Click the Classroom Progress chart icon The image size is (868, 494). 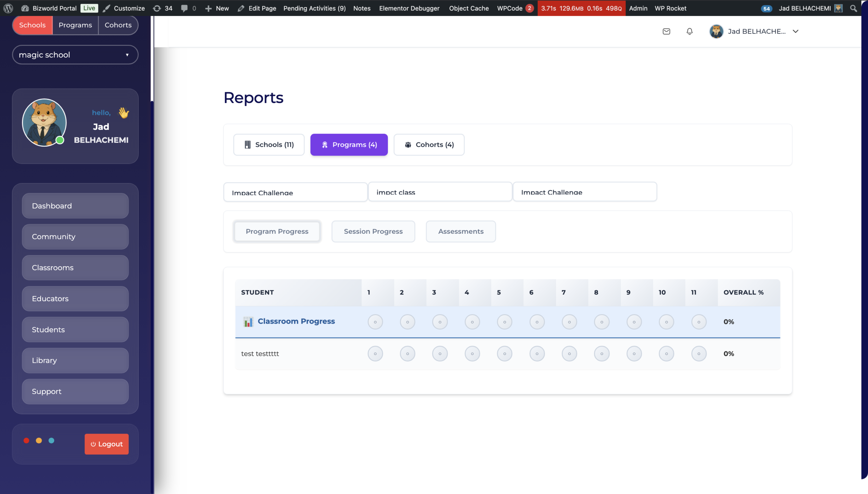click(x=248, y=322)
